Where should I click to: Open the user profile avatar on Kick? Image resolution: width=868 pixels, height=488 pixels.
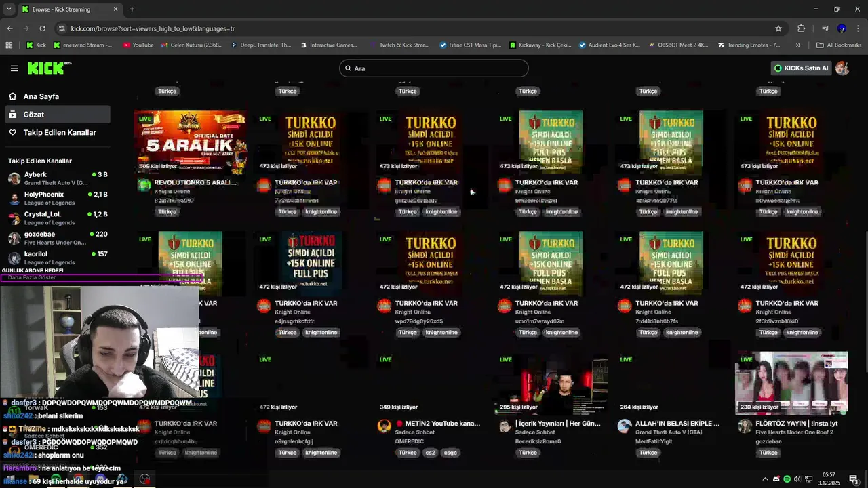click(x=842, y=68)
